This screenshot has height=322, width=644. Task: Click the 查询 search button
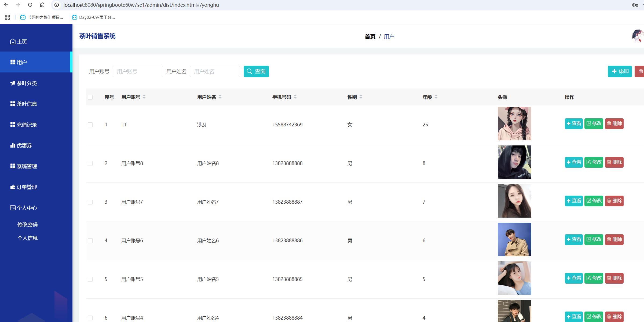click(256, 71)
